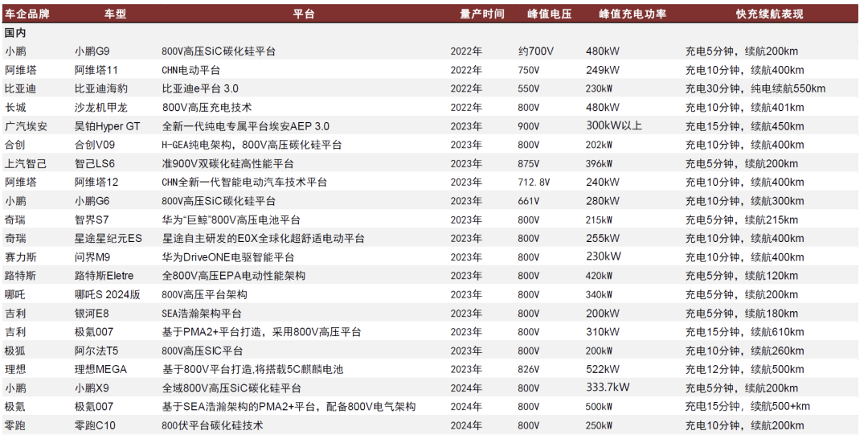Screen dimensions: 868x443
Task: Select the 550V voltage value
Action: [529, 88]
